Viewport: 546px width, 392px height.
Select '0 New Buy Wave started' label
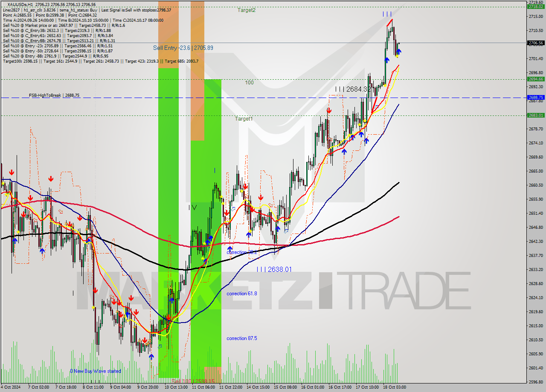(x=96, y=371)
